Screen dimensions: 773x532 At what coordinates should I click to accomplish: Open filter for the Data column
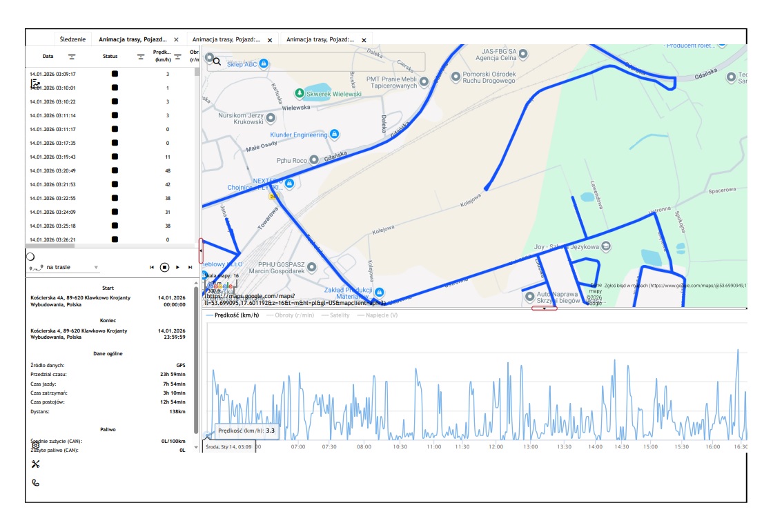click(x=72, y=57)
